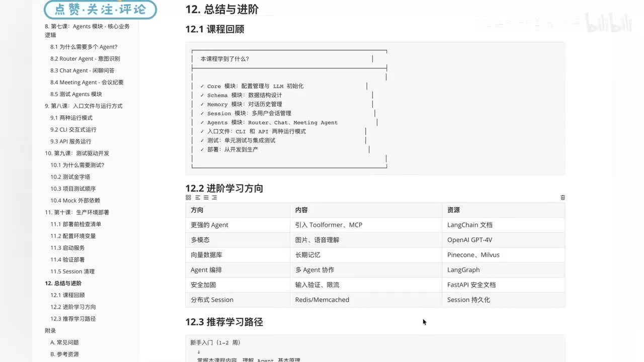Open 11.1 部署前检查清单
This screenshot has height=362, width=644.
click(x=75, y=224)
